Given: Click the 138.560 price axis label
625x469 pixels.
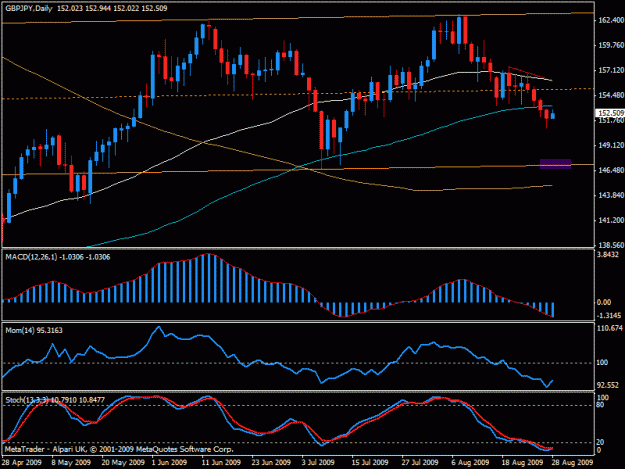Looking at the screenshot, I should click(611, 245).
